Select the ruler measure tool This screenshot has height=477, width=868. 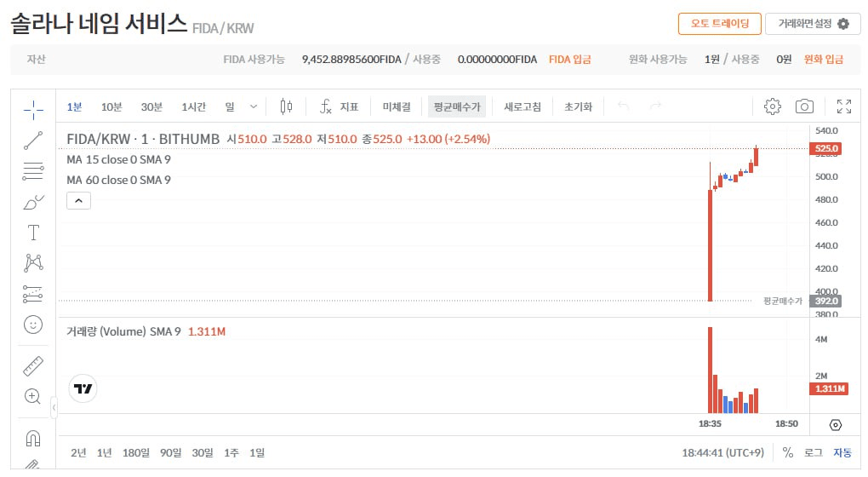tap(33, 366)
